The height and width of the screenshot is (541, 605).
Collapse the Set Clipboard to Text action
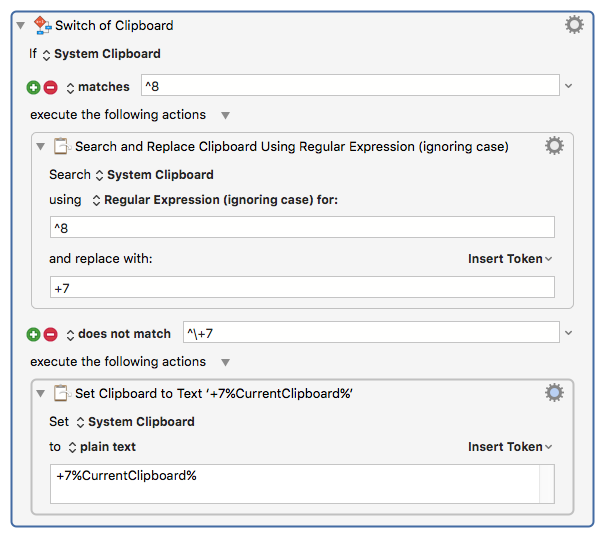coord(41,394)
